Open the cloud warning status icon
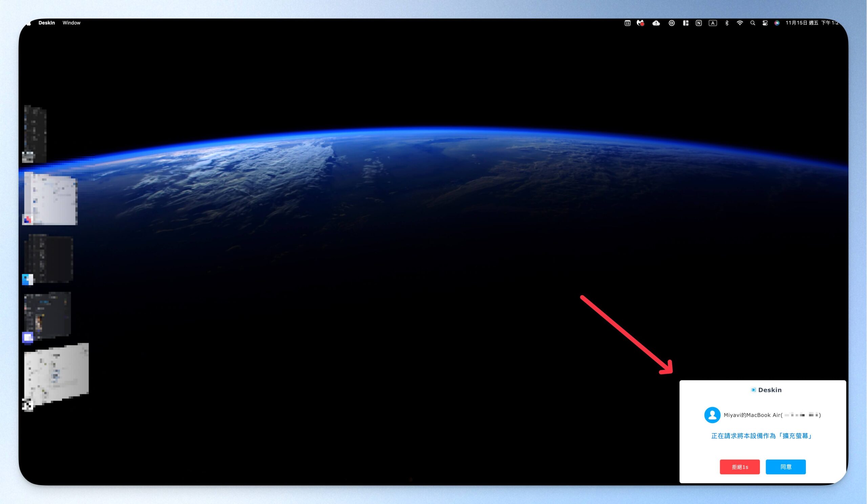Screen dimensions: 867x504 (656, 23)
